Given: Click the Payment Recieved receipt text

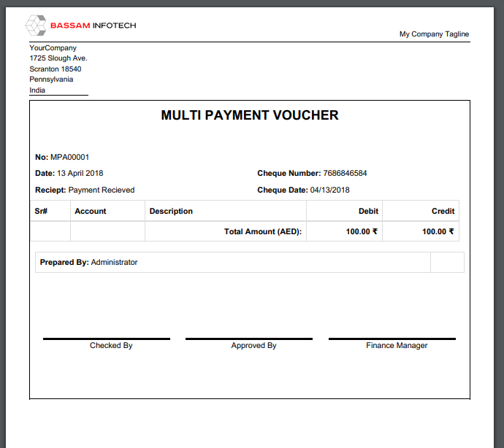Looking at the screenshot, I should [102, 190].
